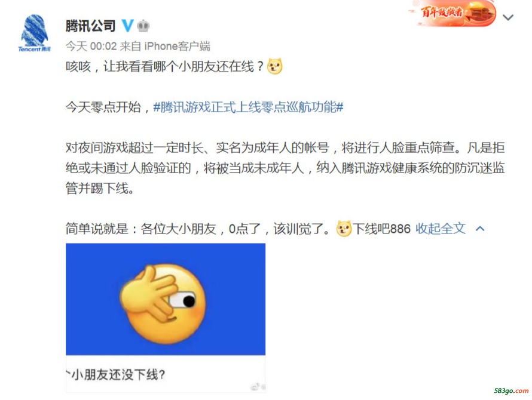Click the doge emoji before 下线吧886
Image resolution: width=532 pixels, height=400 pixels.
(x=344, y=229)
